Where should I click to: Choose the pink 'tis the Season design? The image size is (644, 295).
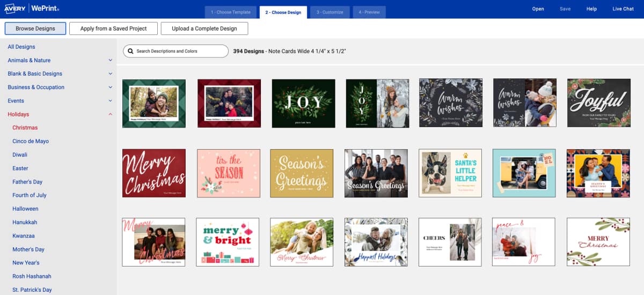click(x=228, y=173)
